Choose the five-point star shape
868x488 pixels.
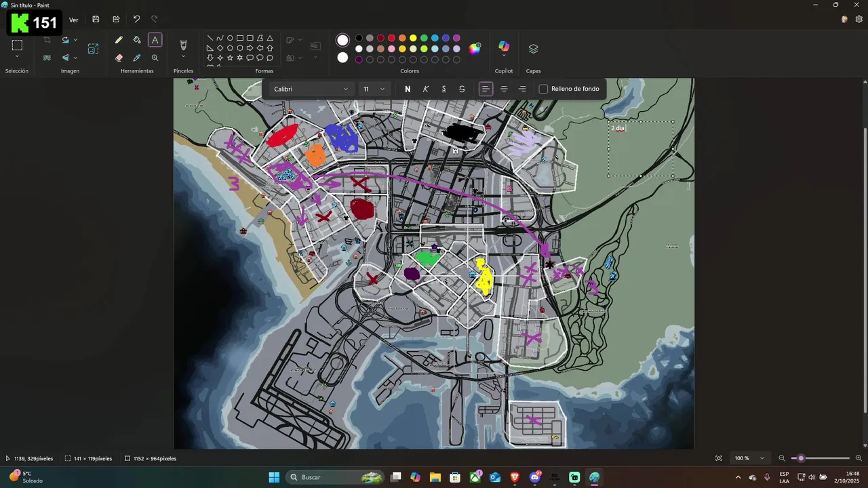coord(230,58)
